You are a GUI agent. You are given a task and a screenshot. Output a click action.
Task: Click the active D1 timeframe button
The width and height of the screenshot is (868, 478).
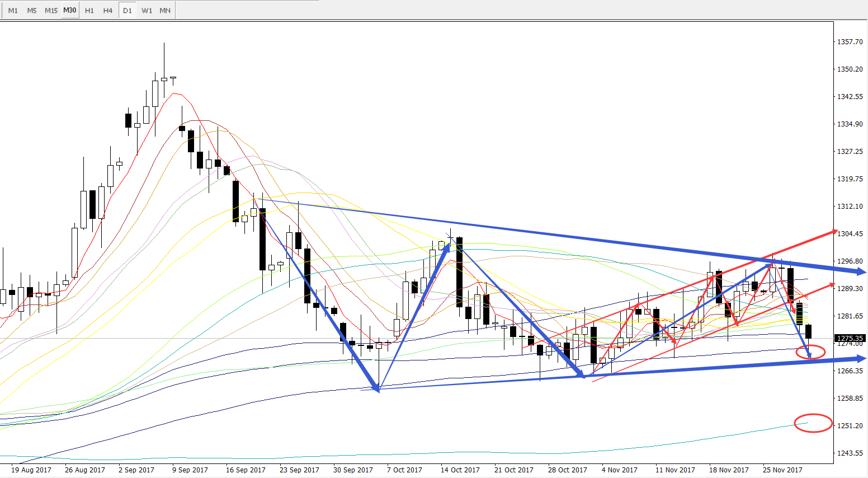128,11
